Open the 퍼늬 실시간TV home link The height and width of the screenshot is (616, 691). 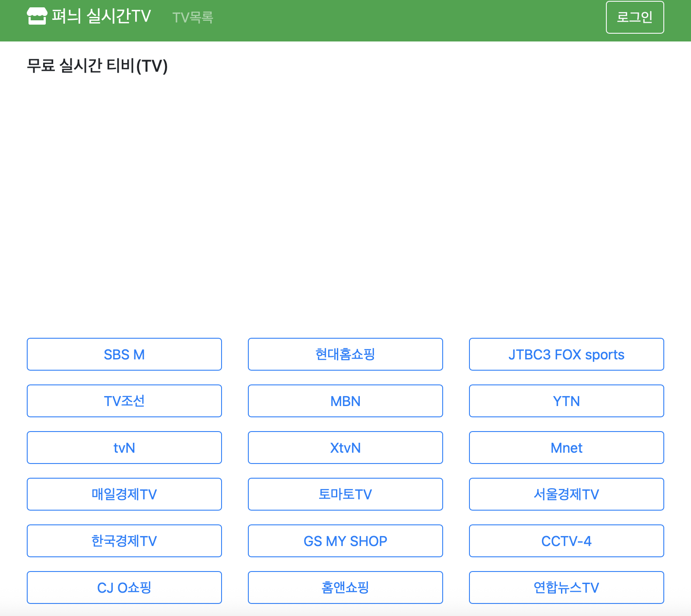pyautogui.click(x=89, y=16)
